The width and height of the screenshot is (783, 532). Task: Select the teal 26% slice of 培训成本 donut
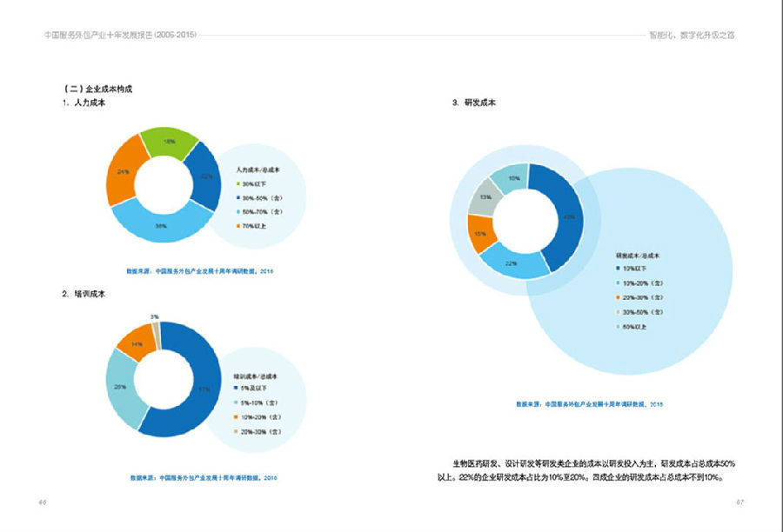[x=121, y=388]
